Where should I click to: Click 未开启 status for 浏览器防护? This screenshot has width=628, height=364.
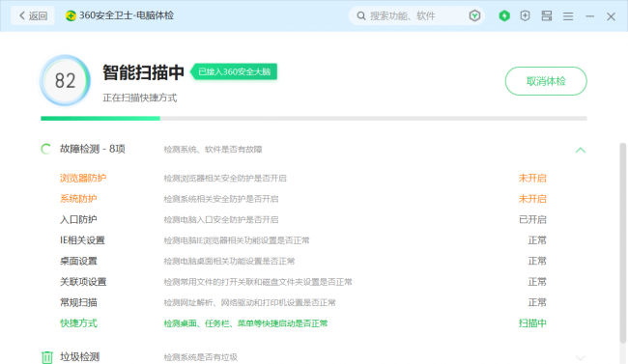tap(532, 178)
